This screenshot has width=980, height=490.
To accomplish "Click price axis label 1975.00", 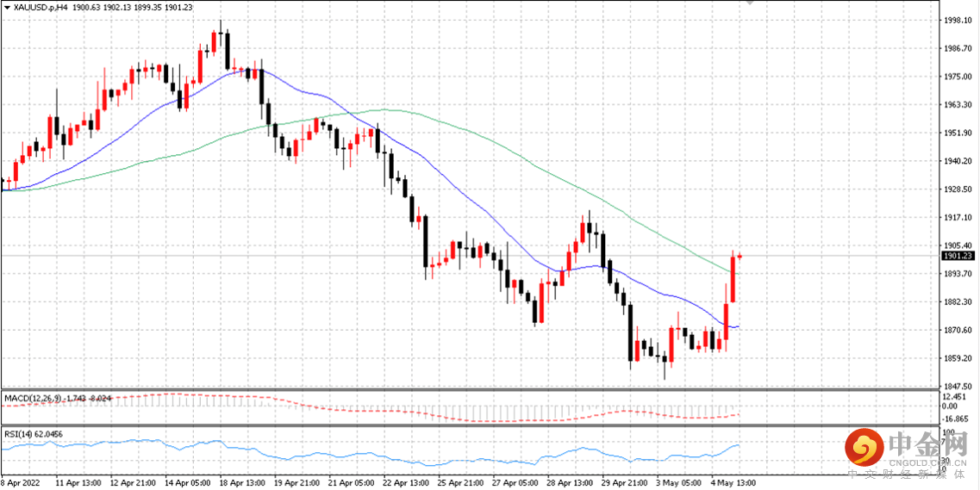I will coord(957,76).
